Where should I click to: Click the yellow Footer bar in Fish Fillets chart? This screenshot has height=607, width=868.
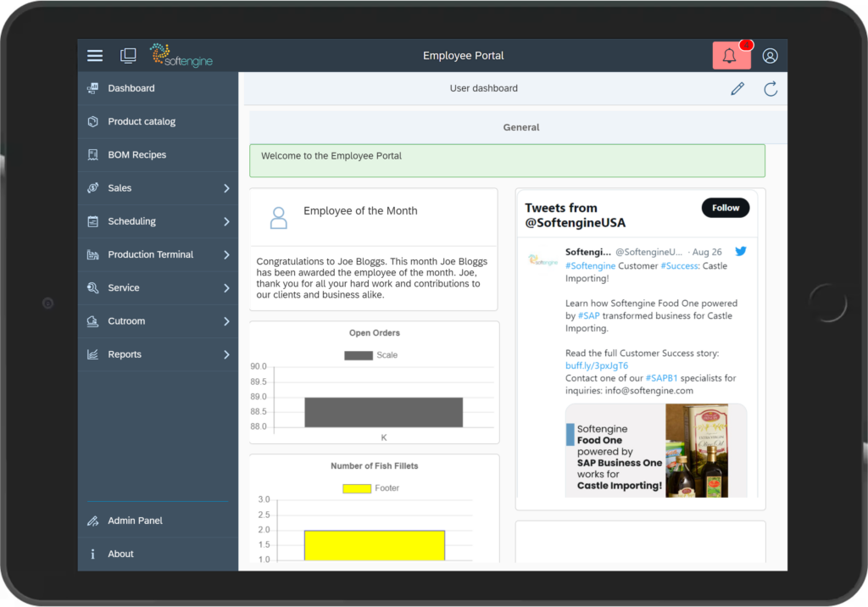(x=374, y=545)
